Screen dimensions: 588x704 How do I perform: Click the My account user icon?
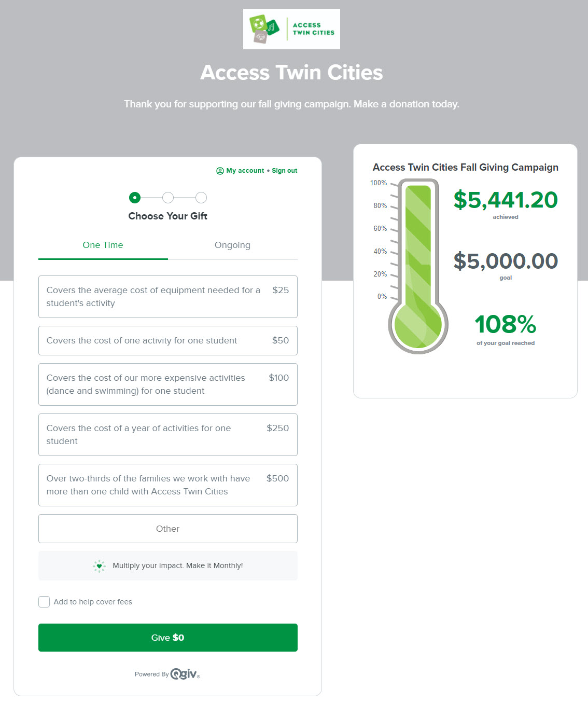(220, 171)
